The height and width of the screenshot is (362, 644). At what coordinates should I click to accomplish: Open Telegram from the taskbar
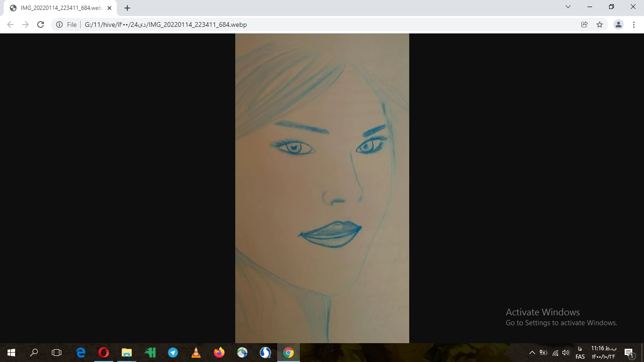point(173,353)
